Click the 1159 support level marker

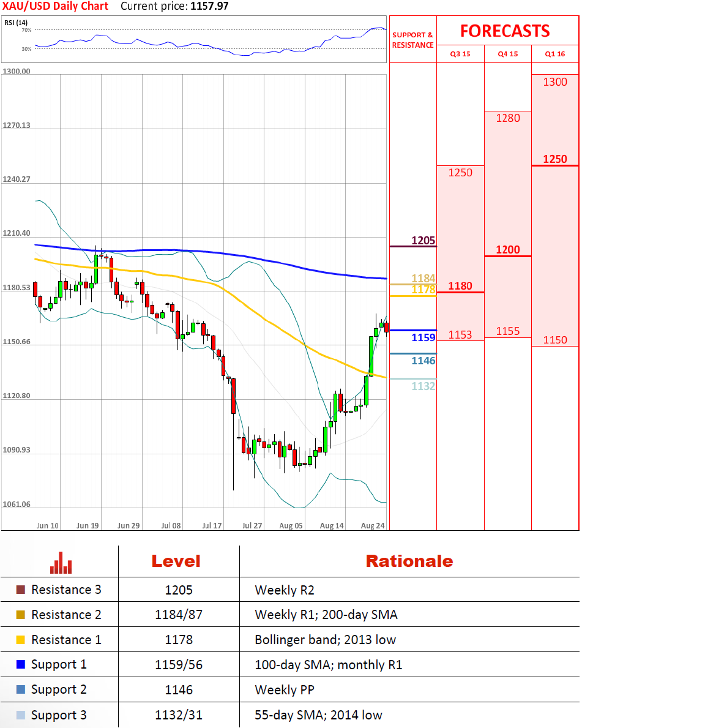click(x=423, y=337)
